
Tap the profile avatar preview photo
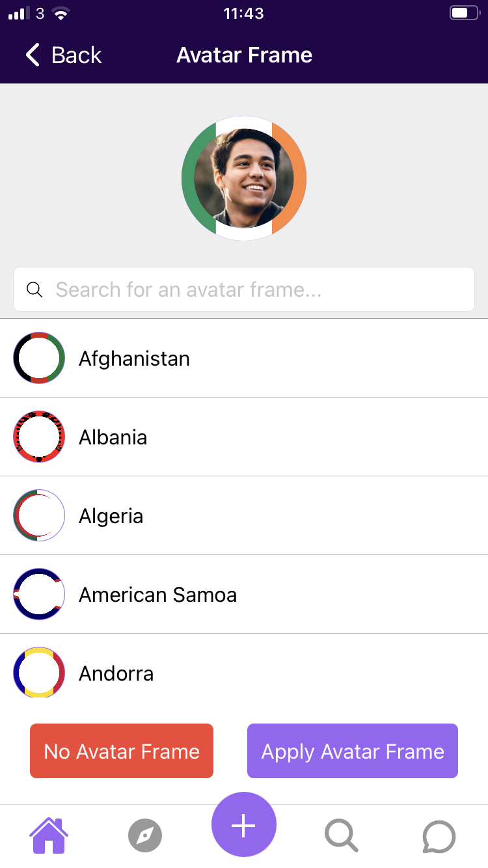click(x=244, y=178)
